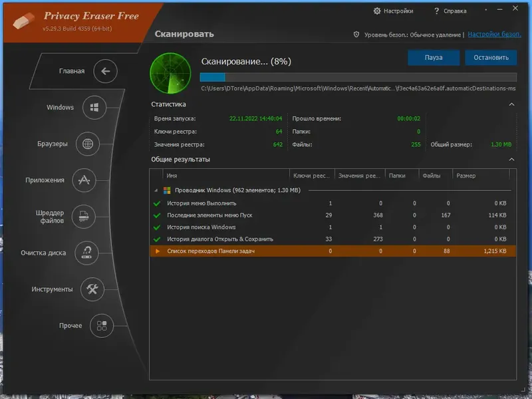Click the Прочее sidebar icon
The width and height of the screenshot is (532, 399).
(101, 326)
